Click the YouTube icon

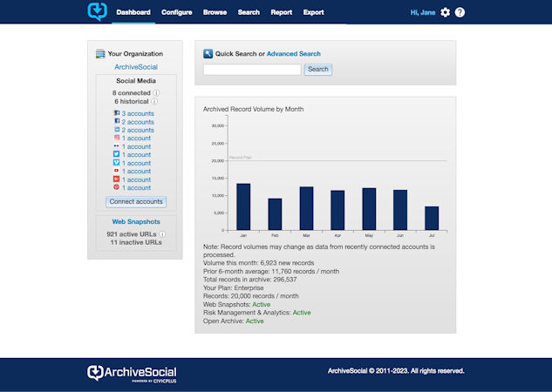click(116, 171)
